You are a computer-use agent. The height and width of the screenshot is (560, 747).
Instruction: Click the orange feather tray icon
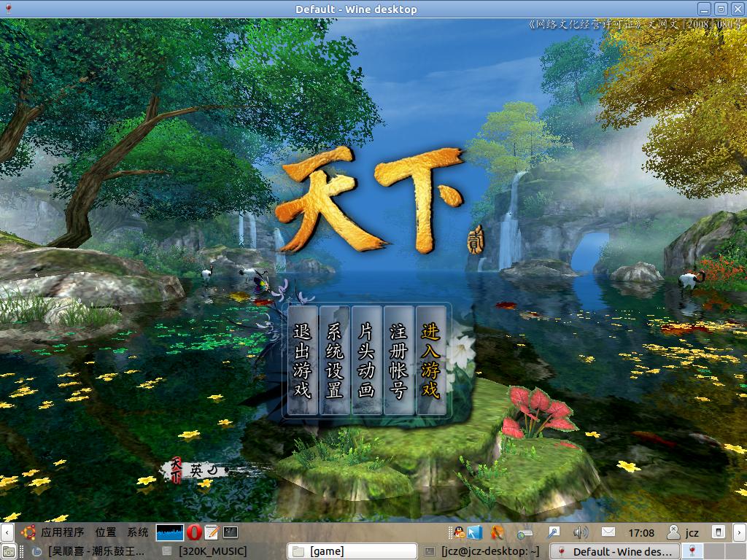point(498,532)
